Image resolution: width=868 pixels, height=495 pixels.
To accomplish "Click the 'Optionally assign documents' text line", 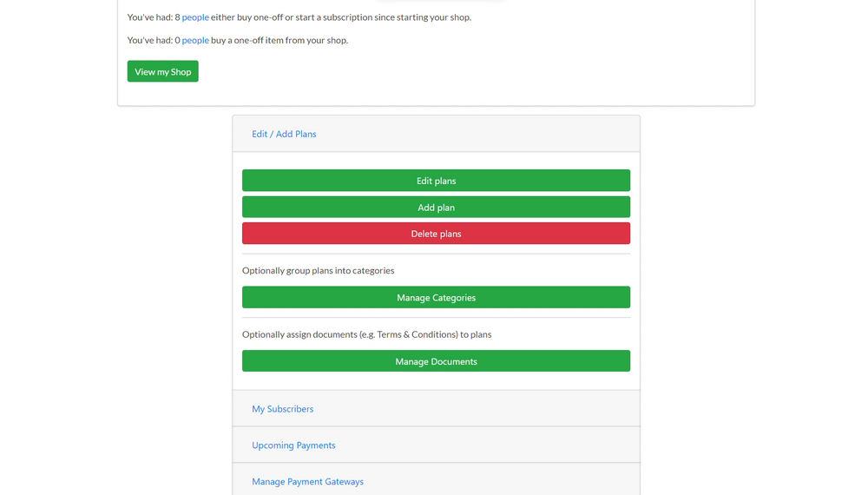I will pos(366,334).
